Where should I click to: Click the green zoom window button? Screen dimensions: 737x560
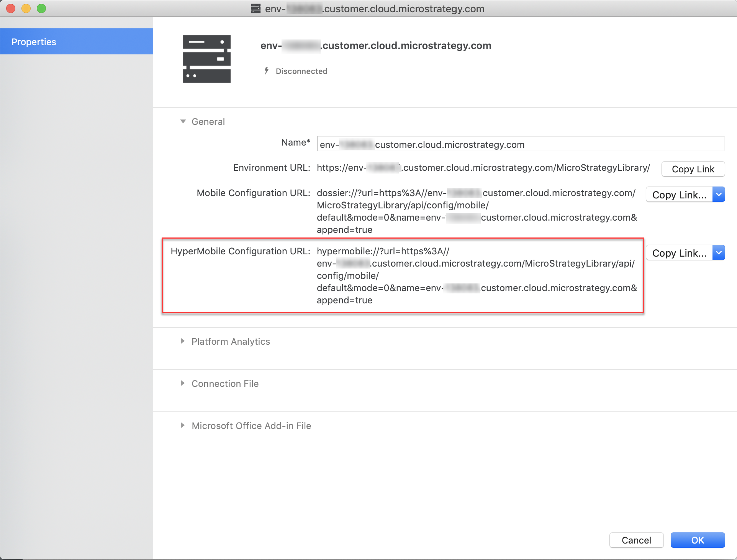coord(41,8)
